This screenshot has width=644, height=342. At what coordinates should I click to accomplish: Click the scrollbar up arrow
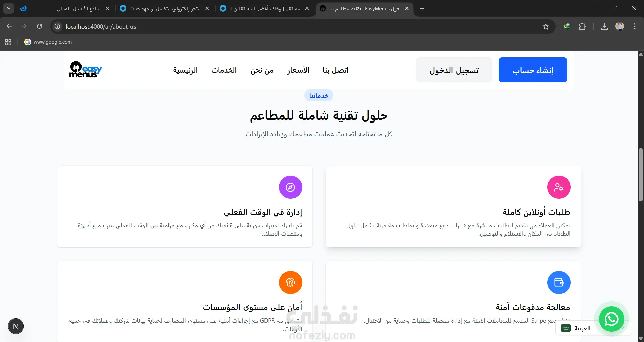641,54
